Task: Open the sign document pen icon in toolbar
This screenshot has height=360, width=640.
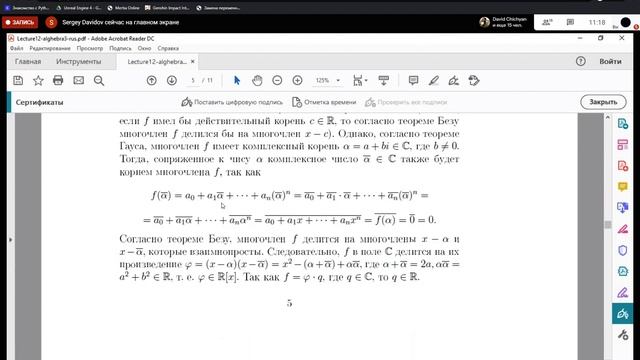Action: 453,80
